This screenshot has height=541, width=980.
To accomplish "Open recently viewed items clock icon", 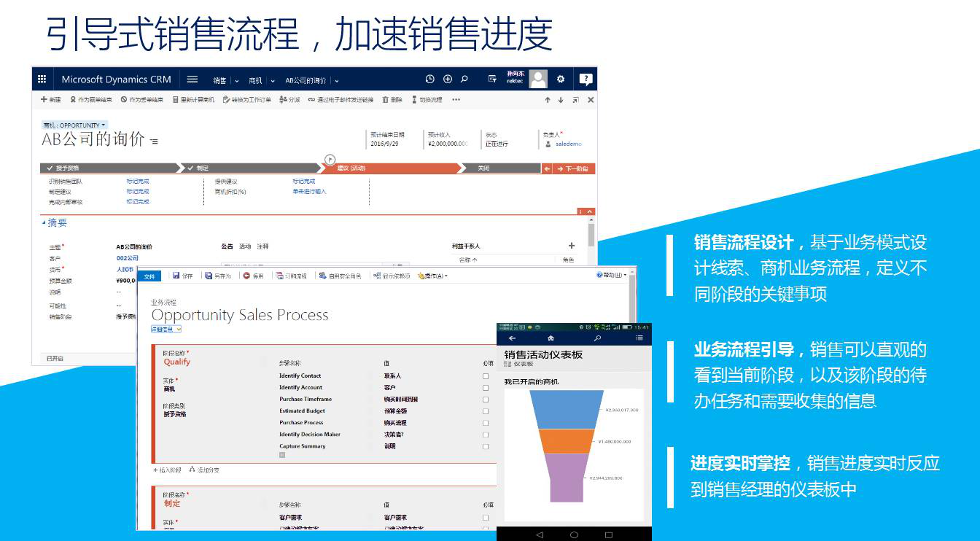I will (430, 79).
